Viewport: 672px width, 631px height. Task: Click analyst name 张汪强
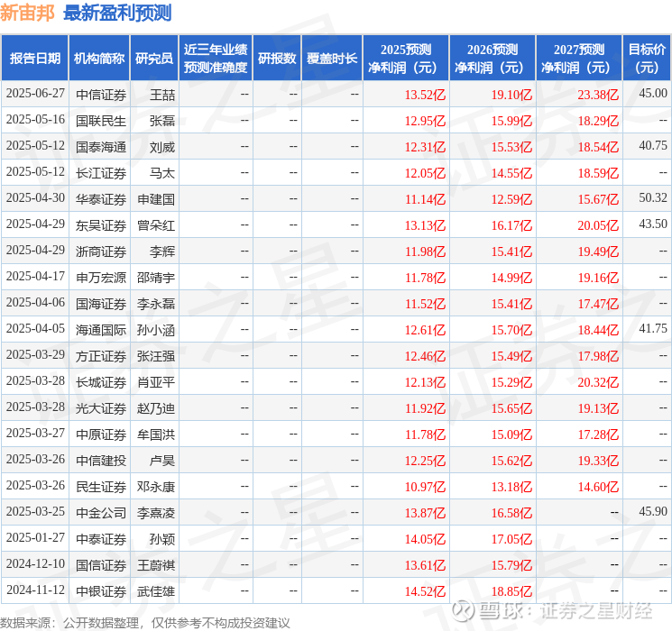(x=156, y=356)
